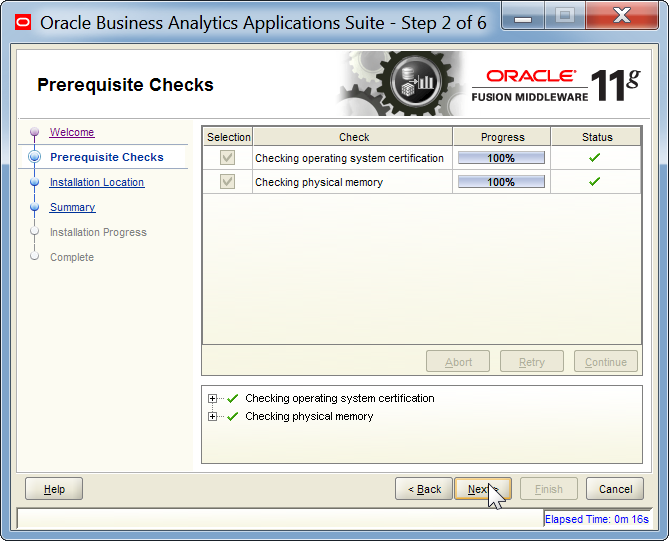Click the Oracle Fusion Middleware 11g logo
Viewport: 669px width, 541px height.
556,85
